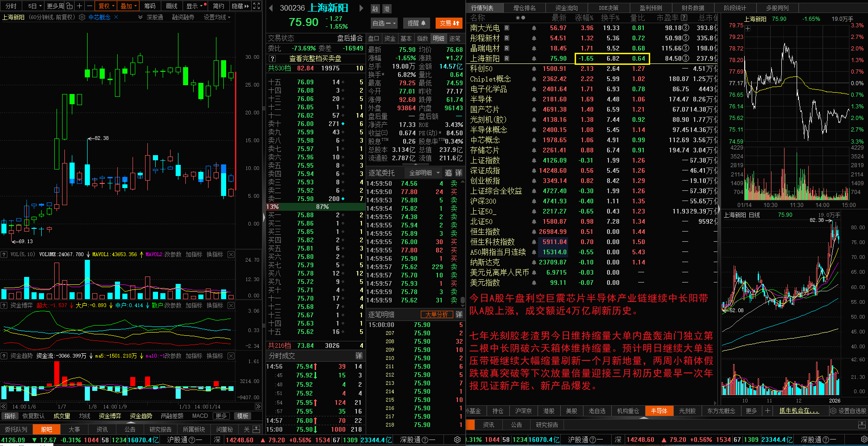Open fullscreen chart view icon
This screenshot has width=868, height=446.
[257, 6]
